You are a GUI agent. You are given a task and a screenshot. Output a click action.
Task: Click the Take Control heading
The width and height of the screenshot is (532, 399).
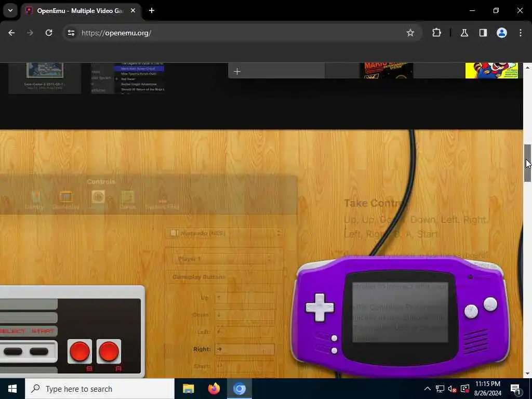(376, 203)
